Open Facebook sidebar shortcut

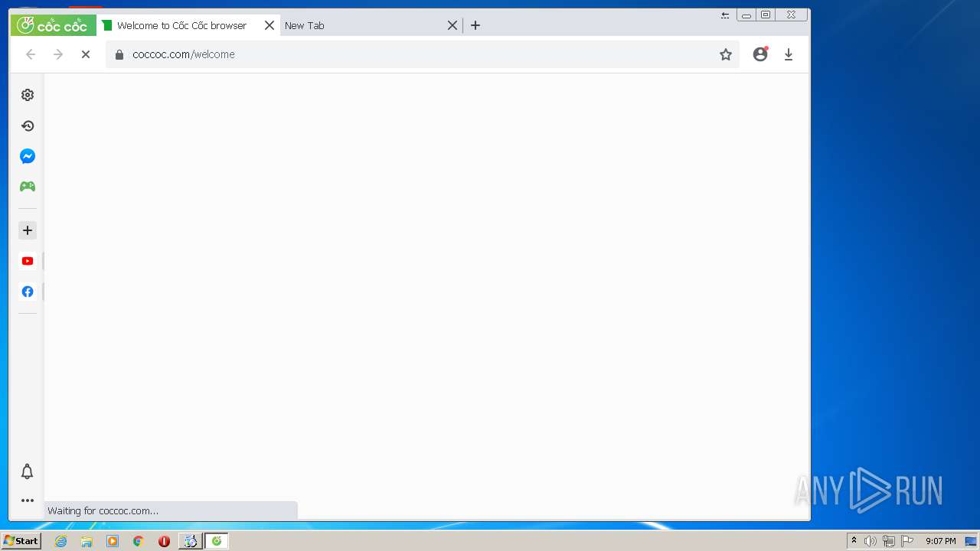click(x=28, y=292)
